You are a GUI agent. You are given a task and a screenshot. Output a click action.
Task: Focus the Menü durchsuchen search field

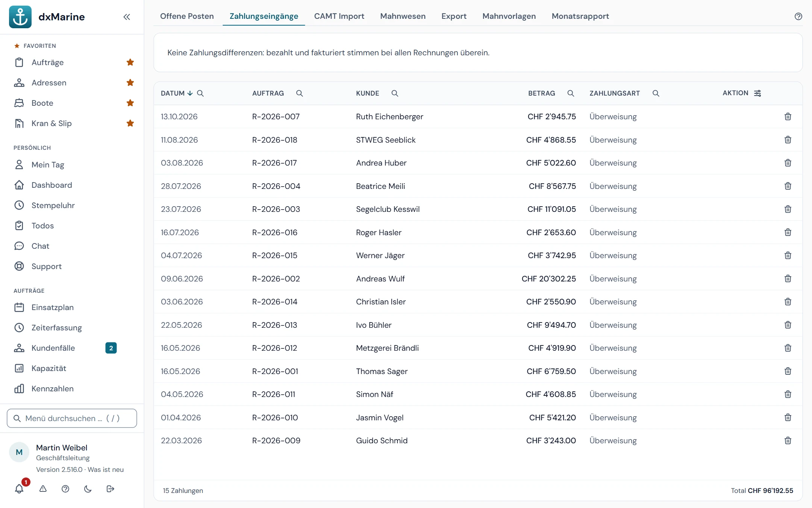point(72,418)
